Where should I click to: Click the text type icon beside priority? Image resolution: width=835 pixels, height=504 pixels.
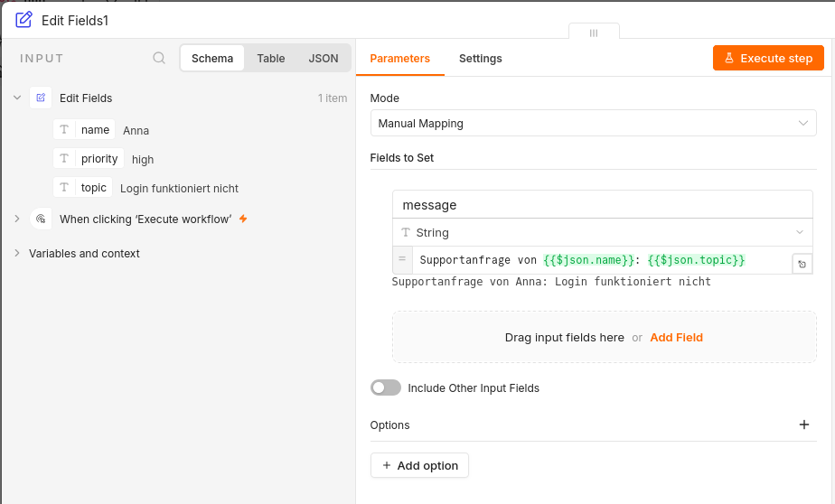(x=64, y=159)
